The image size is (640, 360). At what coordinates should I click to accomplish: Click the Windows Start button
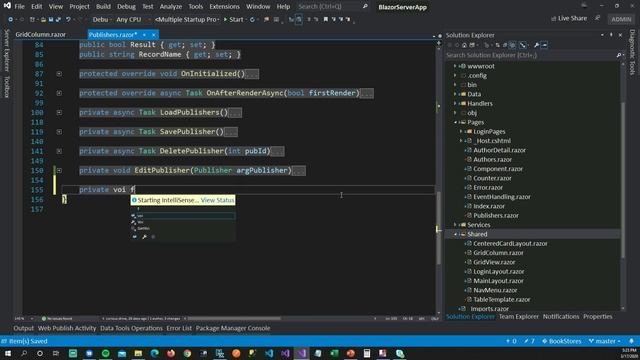[8, 353]
